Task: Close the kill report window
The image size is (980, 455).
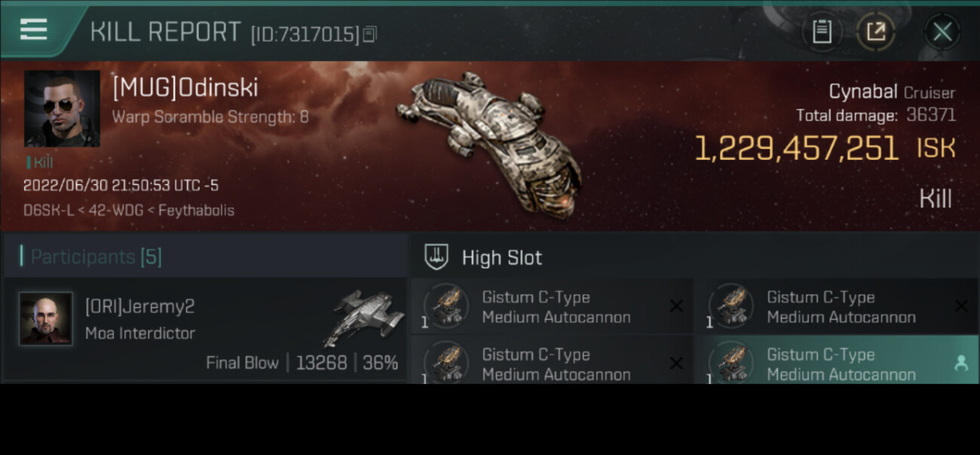Action: [x=942, y=32]
